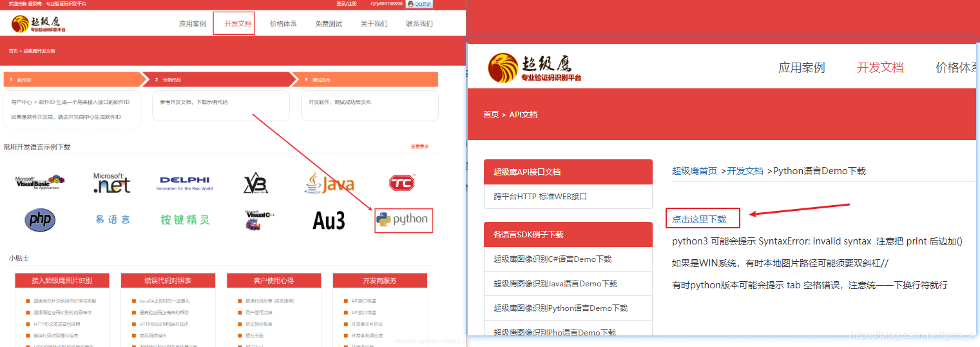Click the 错误代码对照表 card header
980x347 pixels.
pos(168,281)
